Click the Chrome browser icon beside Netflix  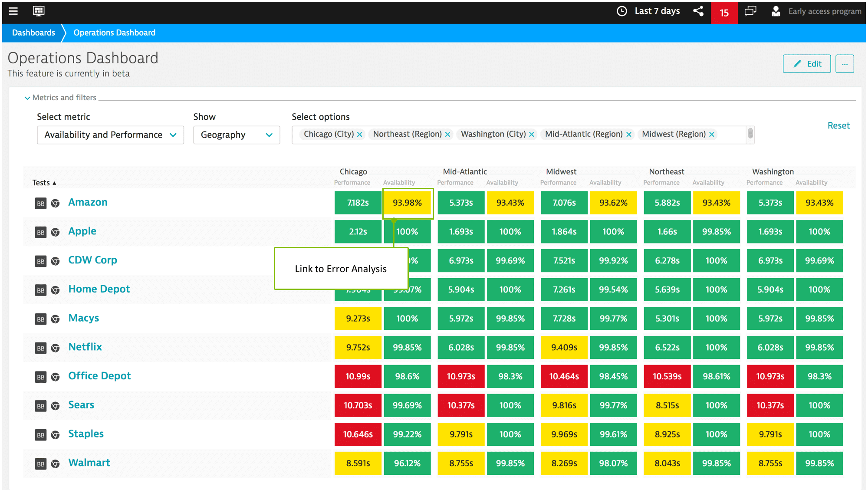[55, 348]
